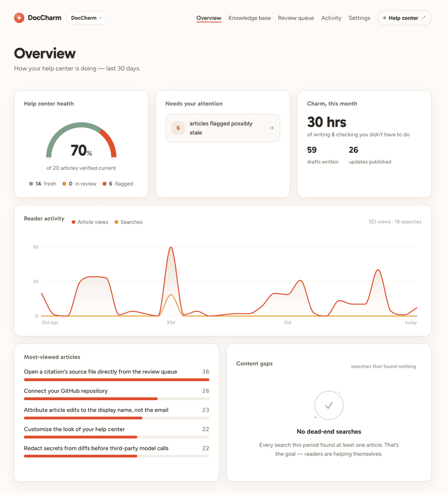Image resolution: width=448 pixels, height=494 pixels.
Task: Open the 6 flagged badge
Action: tap(178, 128)
